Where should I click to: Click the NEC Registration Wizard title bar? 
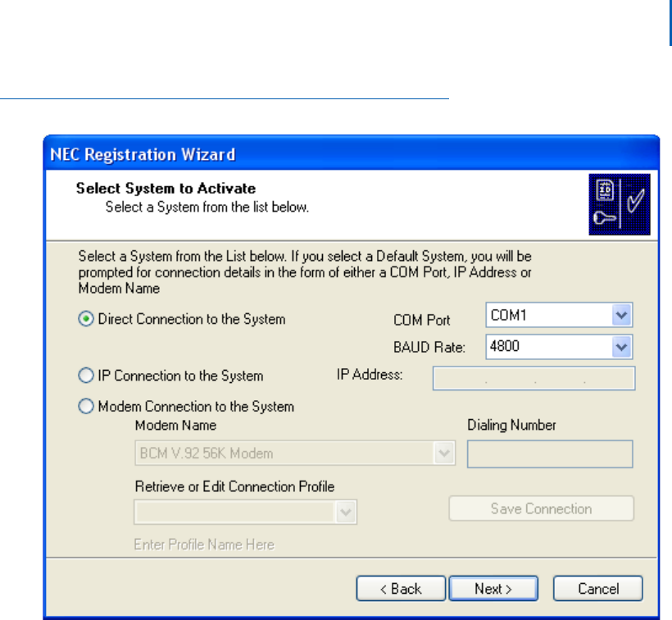click(352, 154)
